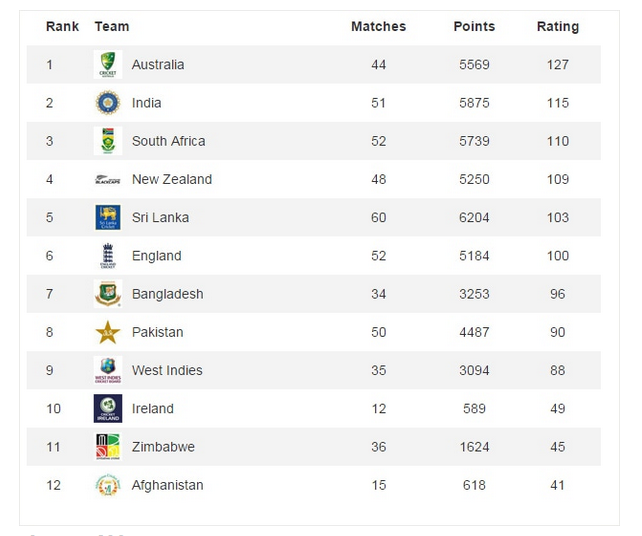642x536 pixels.
Task: Click the Zimbabwe cricket team logo
Action: click(x=107, y=447)
